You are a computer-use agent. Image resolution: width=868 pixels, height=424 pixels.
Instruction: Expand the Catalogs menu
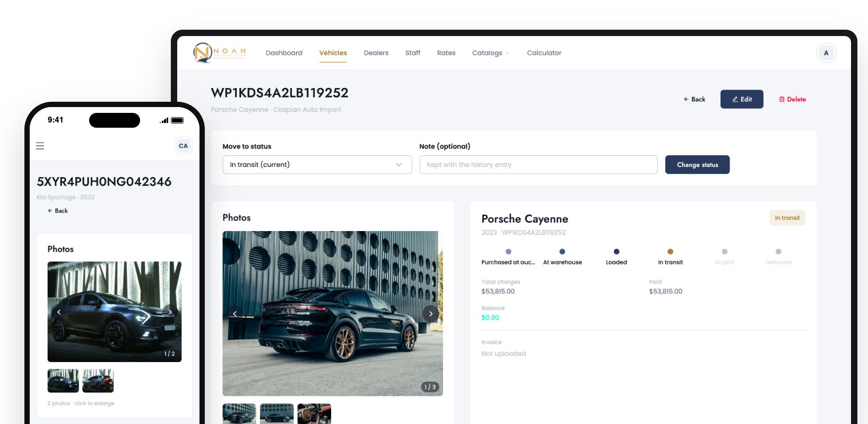point(491,53)
